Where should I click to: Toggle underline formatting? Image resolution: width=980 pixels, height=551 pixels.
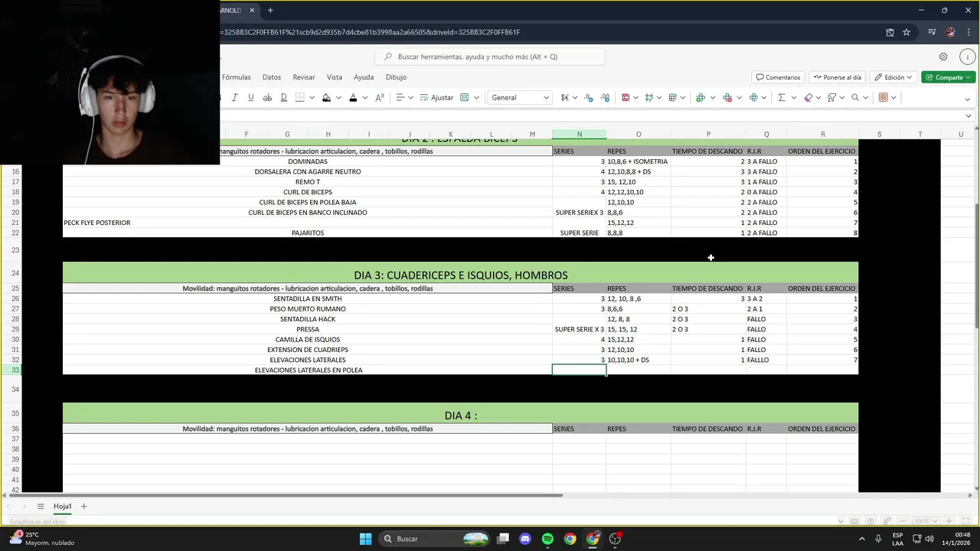(250, 98)
